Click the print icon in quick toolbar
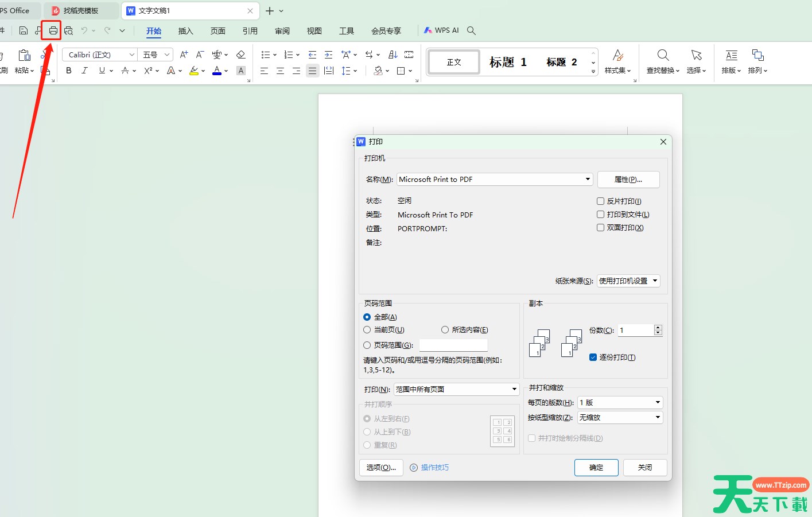Screen dimensions: 812x517 pos(53,30)
